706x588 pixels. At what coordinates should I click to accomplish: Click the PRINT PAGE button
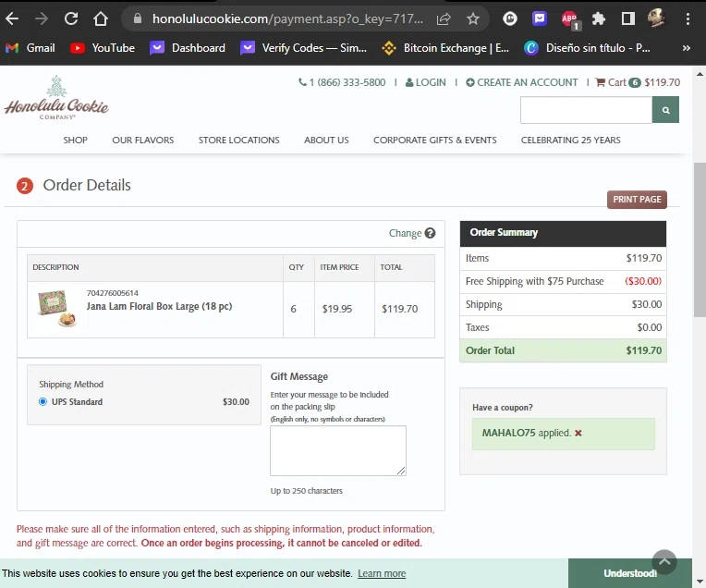pyautogui.click(x=637, y=200)
